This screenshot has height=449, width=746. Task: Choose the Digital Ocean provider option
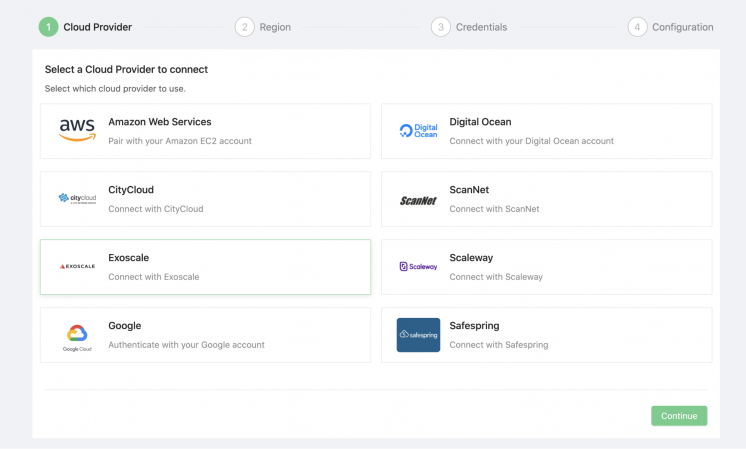click(546, 131)
